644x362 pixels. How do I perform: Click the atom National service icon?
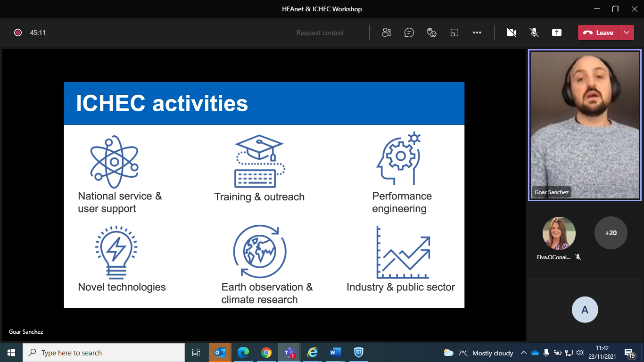(x=114, y=162)
